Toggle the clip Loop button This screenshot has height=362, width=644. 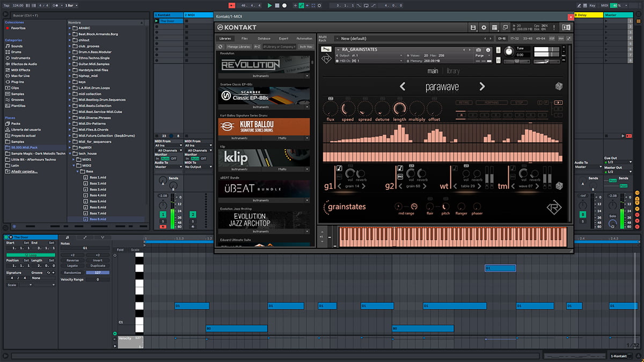pos(31,255)
